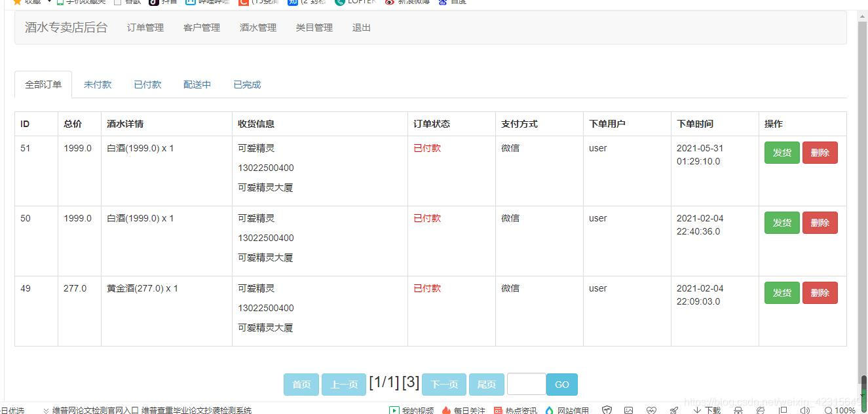
Task: Open the 客户管理 menu item
Action: (x=202, y=28)
